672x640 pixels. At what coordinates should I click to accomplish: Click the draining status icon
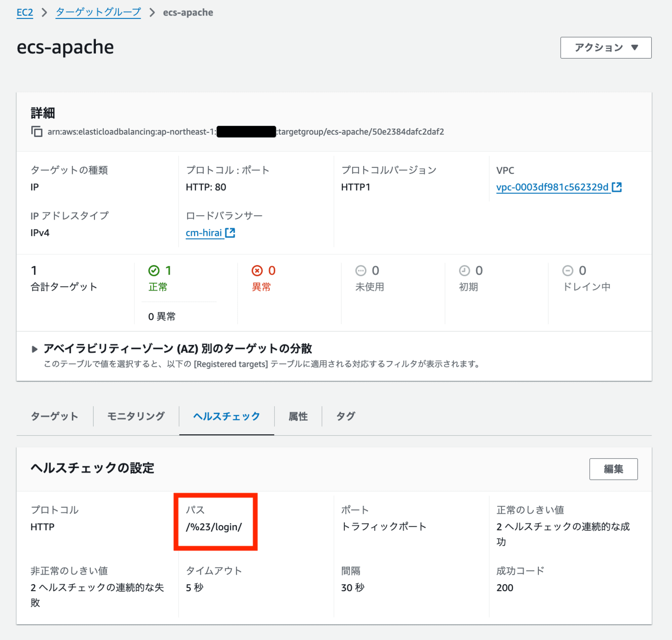[568, 271]
